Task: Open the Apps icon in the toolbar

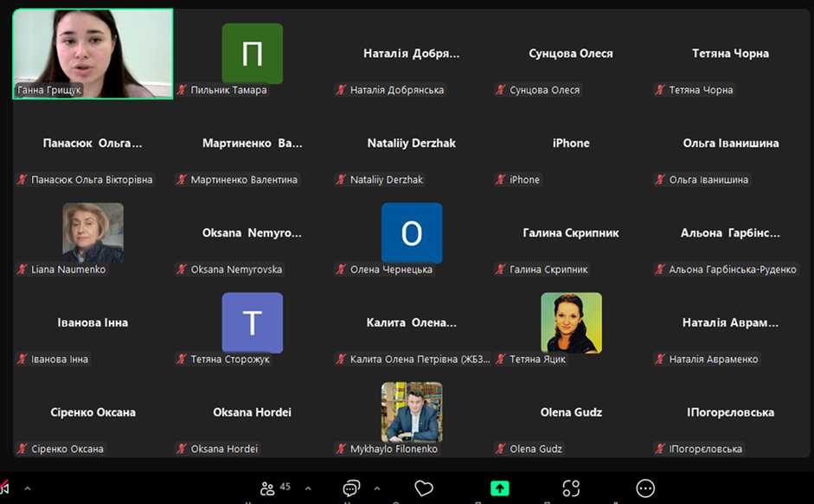Action: point(571,488)
